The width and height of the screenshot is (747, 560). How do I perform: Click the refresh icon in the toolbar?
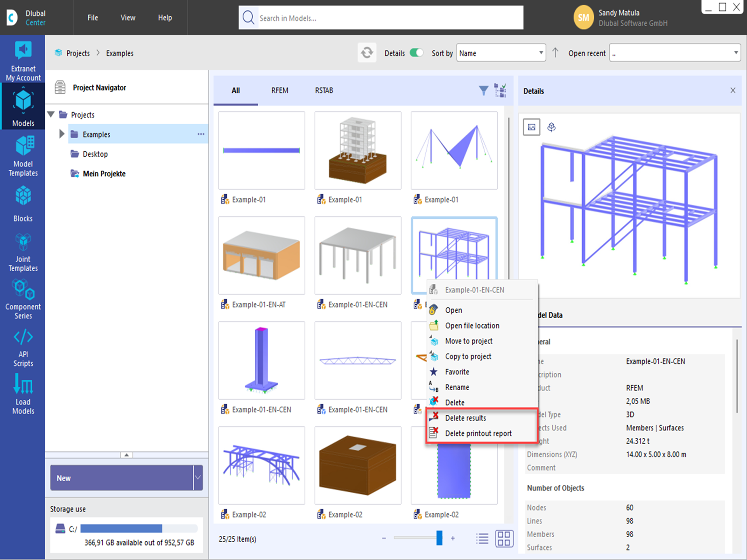pos(367,53)
